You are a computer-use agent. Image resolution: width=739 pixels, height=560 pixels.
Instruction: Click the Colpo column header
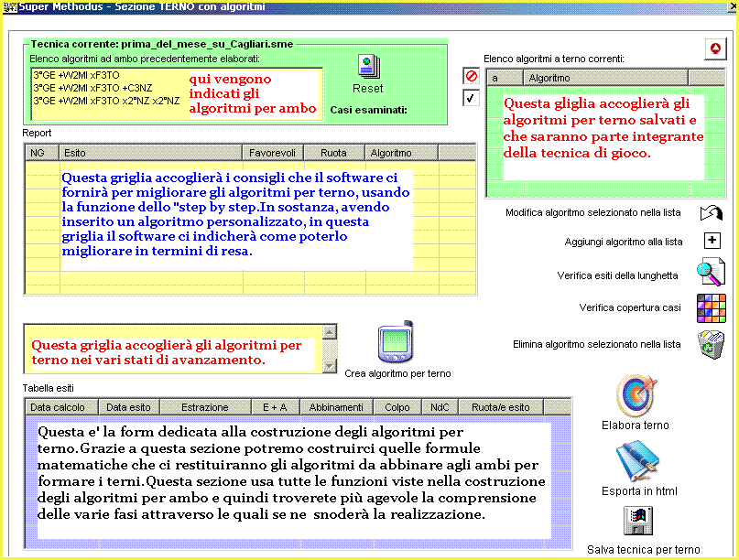click(397, 407)
